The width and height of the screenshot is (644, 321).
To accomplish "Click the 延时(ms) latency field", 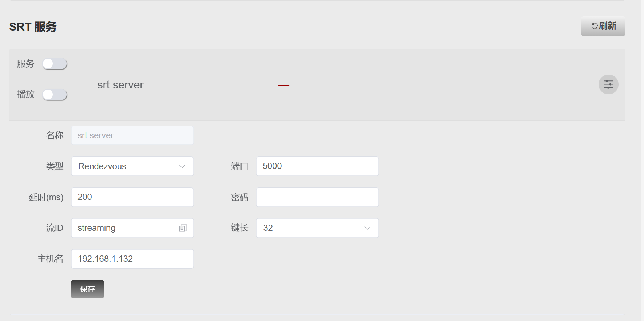I will point(132,197).
